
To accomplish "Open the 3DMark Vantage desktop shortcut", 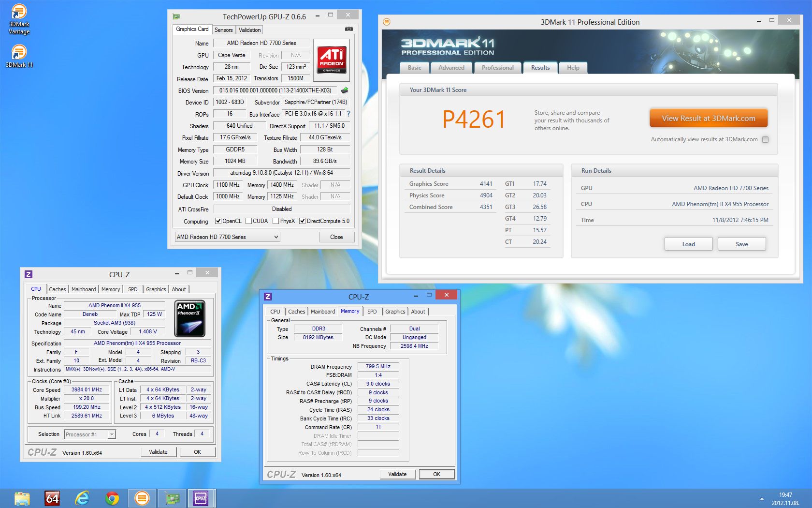I will [x=19, y=19].
